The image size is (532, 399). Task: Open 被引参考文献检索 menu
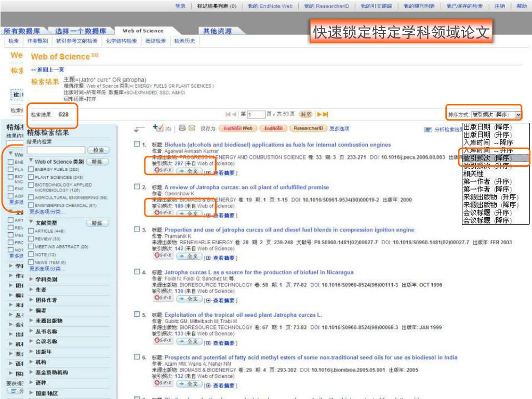(77, 41)
